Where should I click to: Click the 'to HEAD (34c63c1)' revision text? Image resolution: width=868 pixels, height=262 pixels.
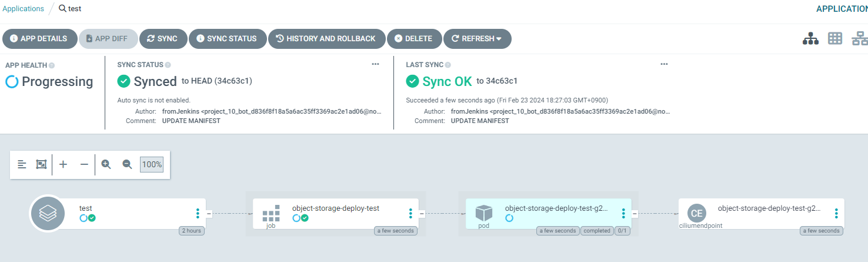(217, 81)
